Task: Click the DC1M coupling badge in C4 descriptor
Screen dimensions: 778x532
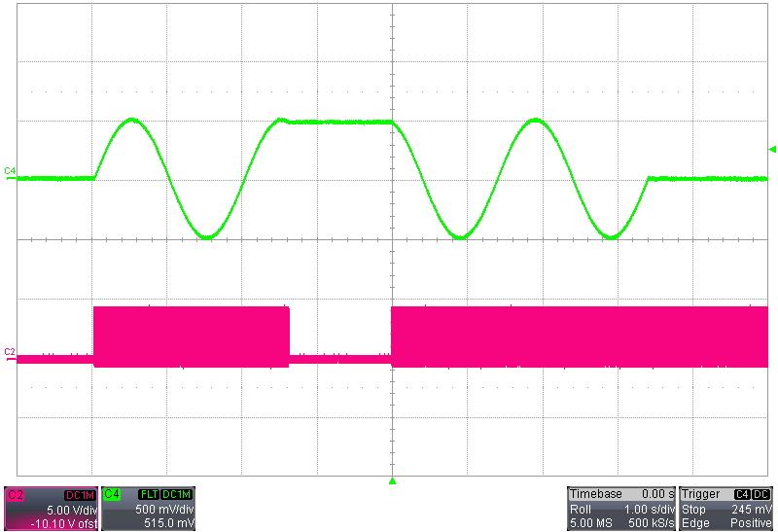Action: tap(176, 494)
